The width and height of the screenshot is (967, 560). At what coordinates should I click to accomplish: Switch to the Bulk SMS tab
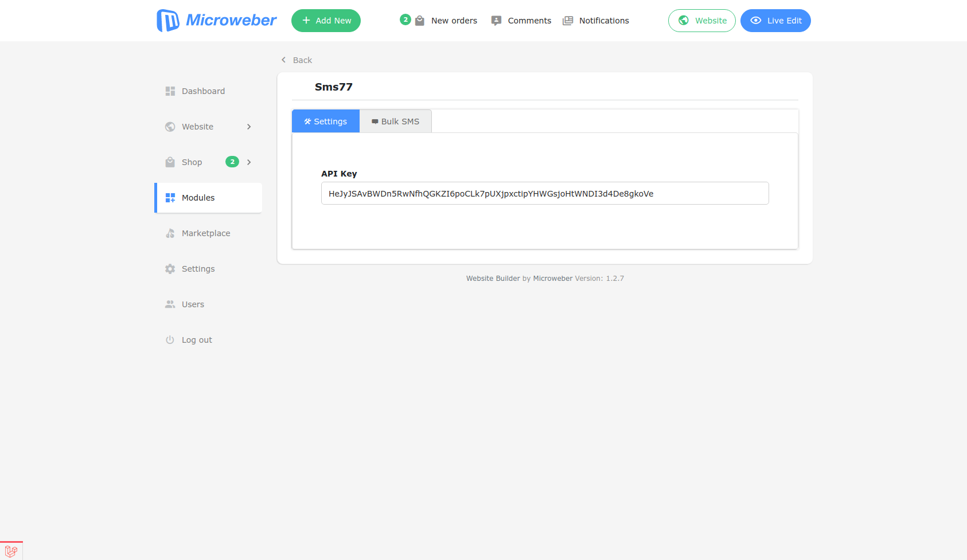(x=396, y=122)
